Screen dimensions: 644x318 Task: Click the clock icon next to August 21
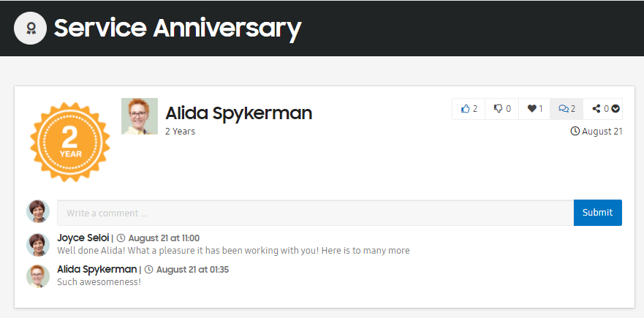click(x=575, y=131)
